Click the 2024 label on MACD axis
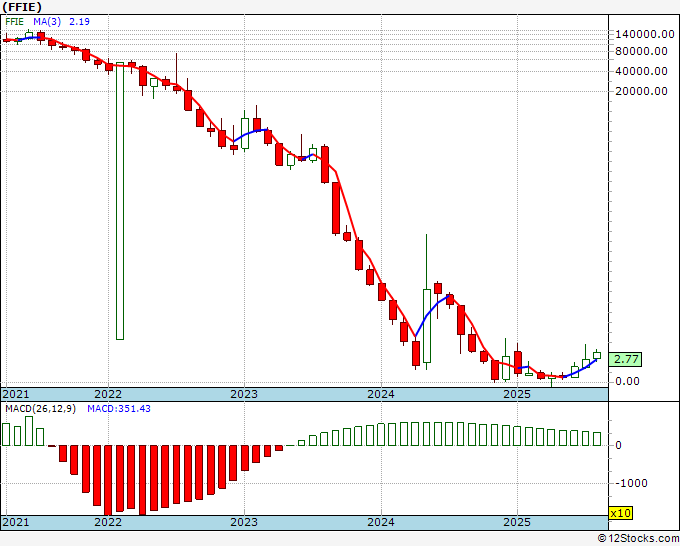Screen dimensions: 680x546 [381, 522]
